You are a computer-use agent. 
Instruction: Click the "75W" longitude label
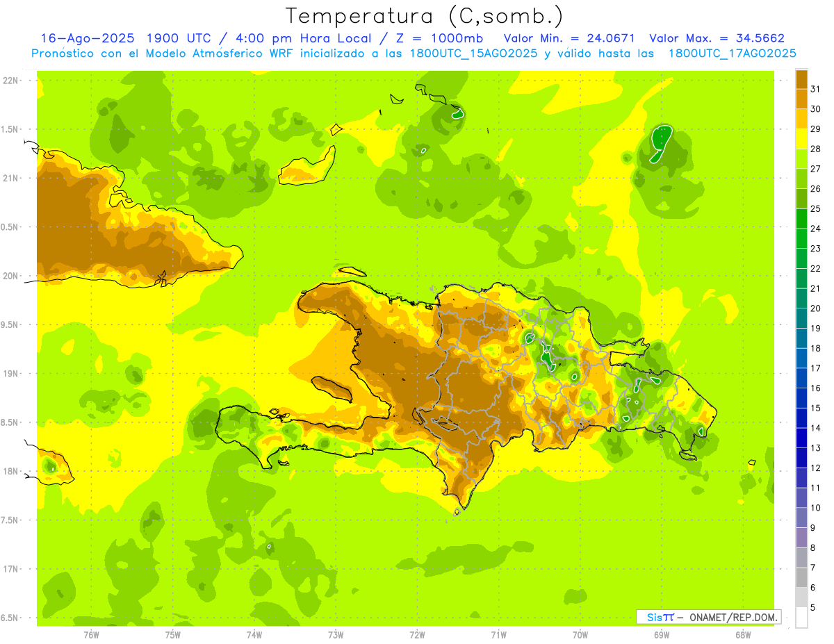click(x=173, y=635)
